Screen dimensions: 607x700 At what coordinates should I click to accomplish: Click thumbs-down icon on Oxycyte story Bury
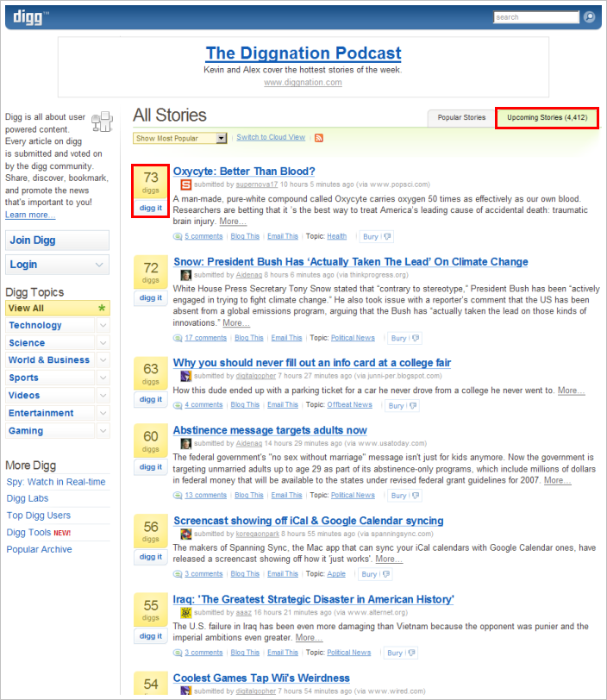coord(387,236)
